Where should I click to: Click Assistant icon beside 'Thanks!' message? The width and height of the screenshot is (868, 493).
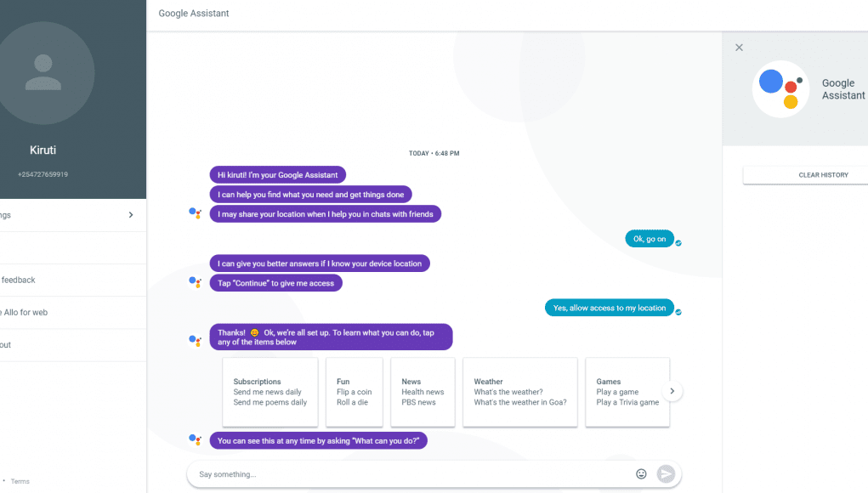pos(195,340)
